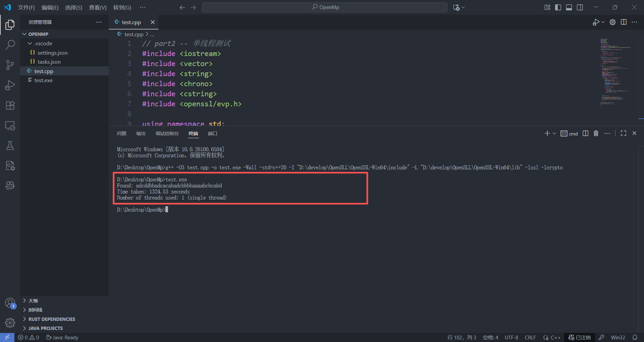Image resolution: width=644 pixels, height=342 pixels.
Task: Maximize the terminal panel size
Action: click(x=624, y=133)
